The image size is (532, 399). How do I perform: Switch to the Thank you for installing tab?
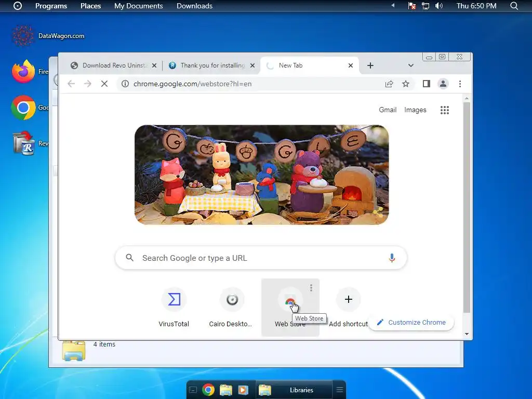click(x=212, y=65)
